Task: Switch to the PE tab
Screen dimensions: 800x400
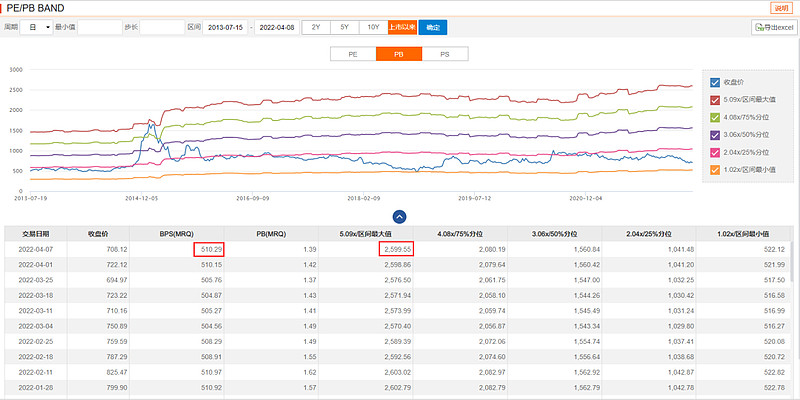Action: [353, 54]
